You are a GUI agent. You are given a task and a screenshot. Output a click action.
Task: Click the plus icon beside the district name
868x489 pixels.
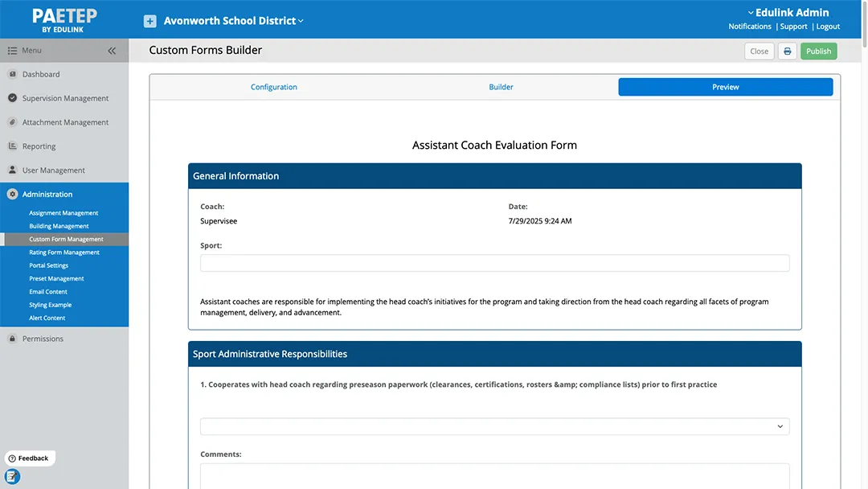point(150,21)
